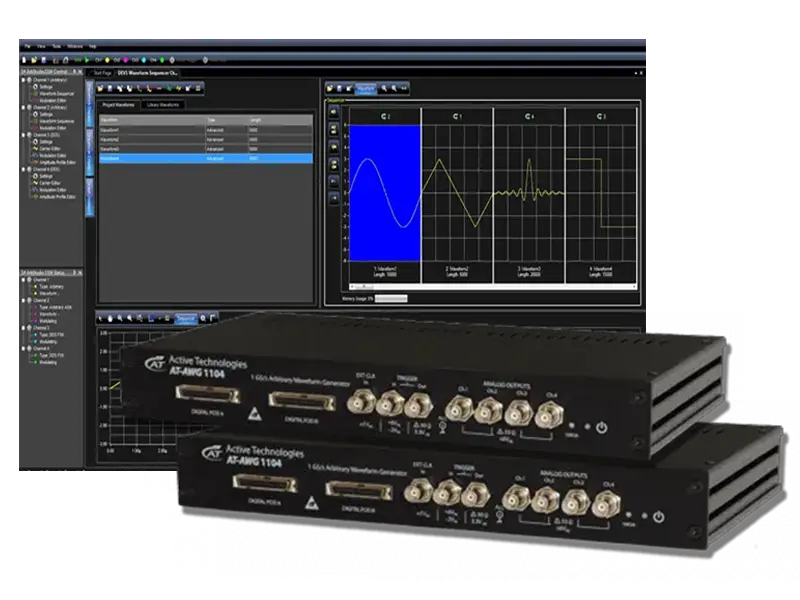The image size is (800, 600).
Task: Select the highlighted Waveform4 row
Action: (x=206, y=159)
